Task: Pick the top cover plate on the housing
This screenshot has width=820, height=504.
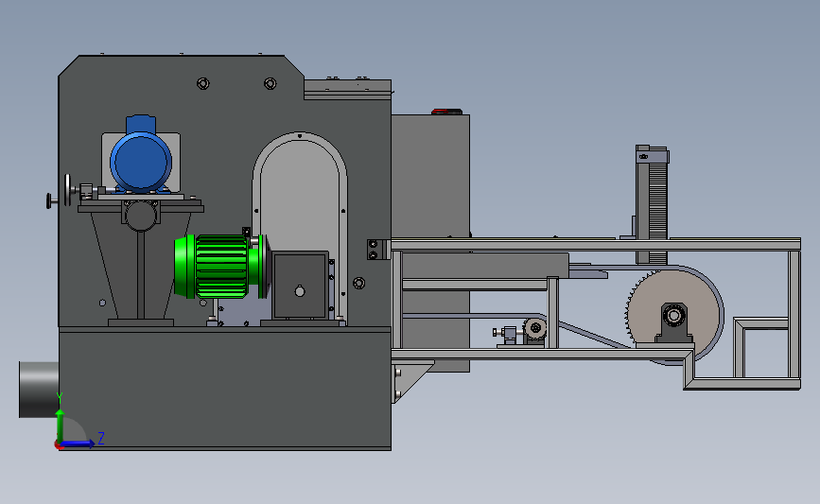Action: (x=348, y=89)
